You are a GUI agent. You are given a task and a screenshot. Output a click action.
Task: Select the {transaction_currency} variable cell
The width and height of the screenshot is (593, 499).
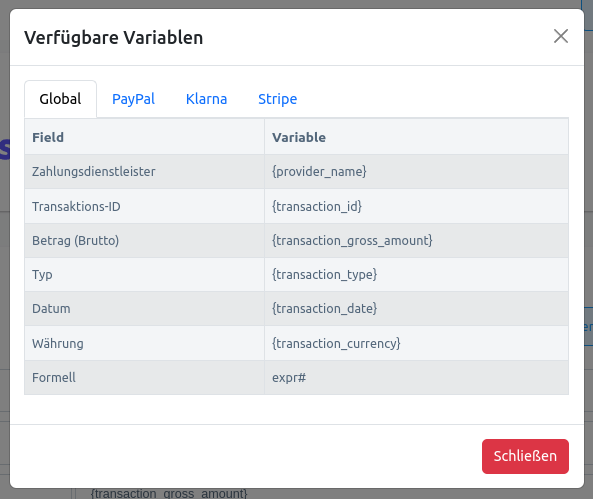(416, 343)
